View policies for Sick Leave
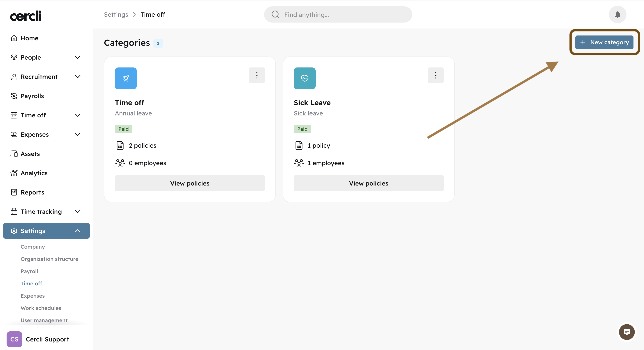Screen dimensions: 644x350 click(368, 183)
